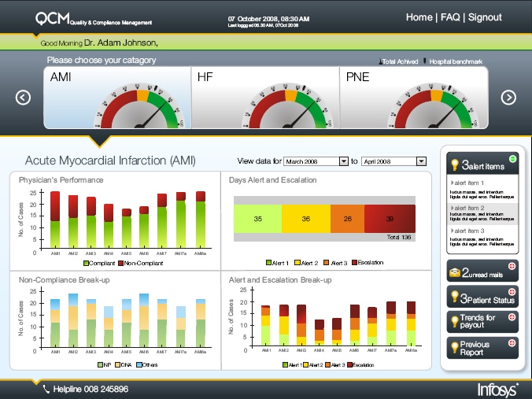Image resolution: width=532 pixels, height=399 pixels.
Task: Click the Previous Report lightbulb icon
Action: (455, 347)
